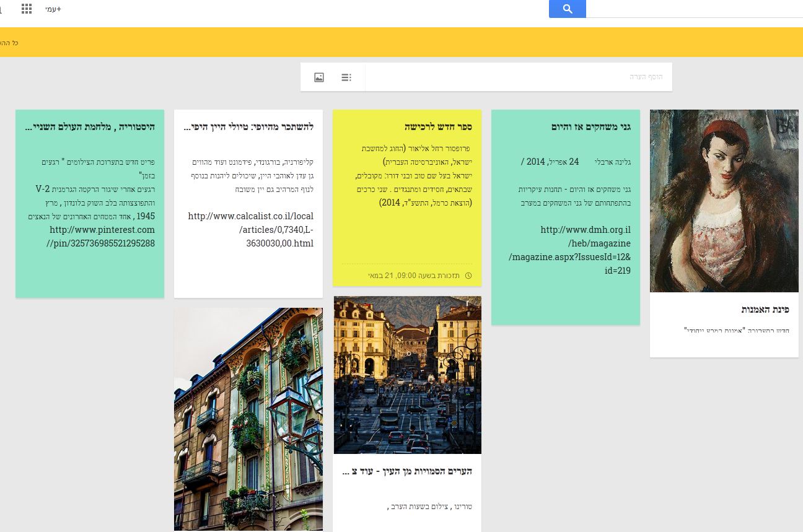Open the Google apps grid icon
Image resolution: width=803 pixels, height=532 pixels.
click(x=27, y=9)
